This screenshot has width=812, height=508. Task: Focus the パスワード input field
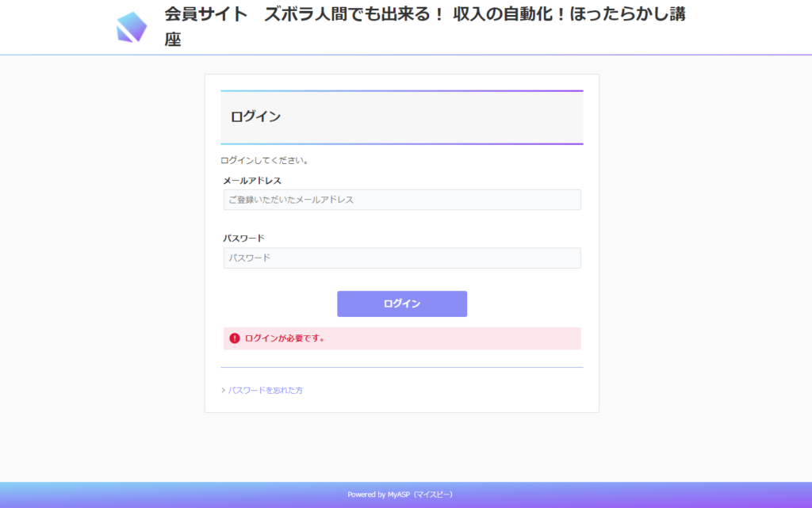(x=402, y=258)
